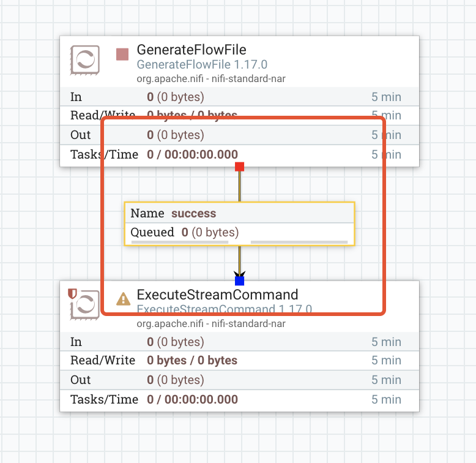The width and height of the screenshot is (476, 463).
Task: Click the Out row value of GenerateFlowFile
Action: pyautogui.click(x=176, y=135)
